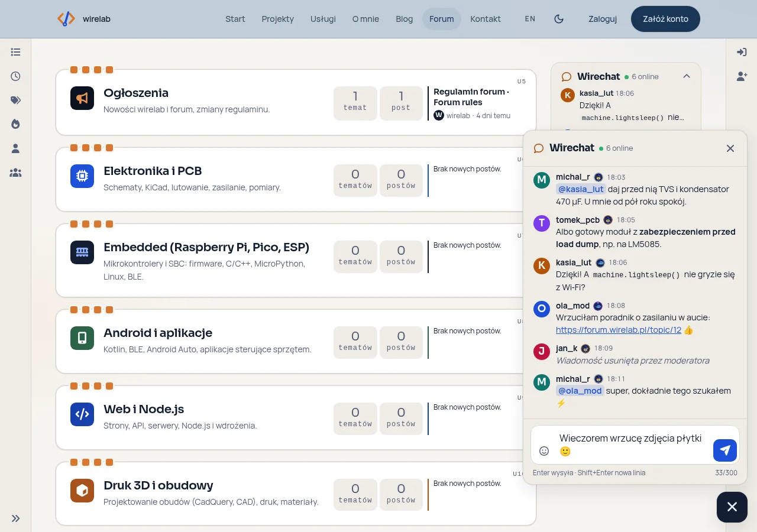This screenshot has height=532, width=757.
Task: Open the single user icon in left sidebar
Action: (16, 148)
